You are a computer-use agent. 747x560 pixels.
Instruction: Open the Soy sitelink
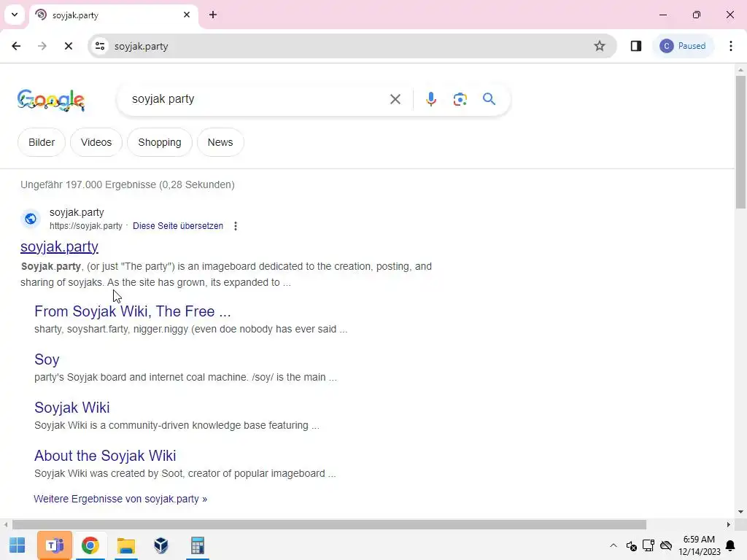pos(47,359)
